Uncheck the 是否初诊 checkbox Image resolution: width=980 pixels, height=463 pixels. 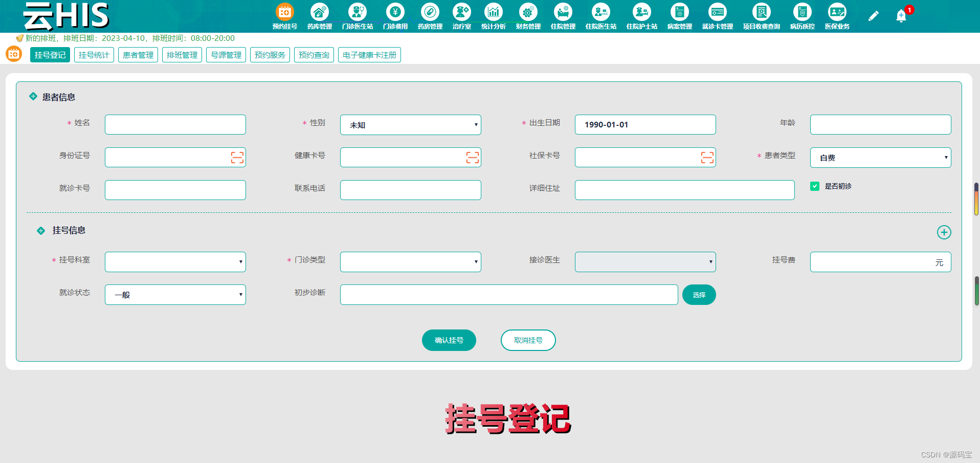coord(815,186)
